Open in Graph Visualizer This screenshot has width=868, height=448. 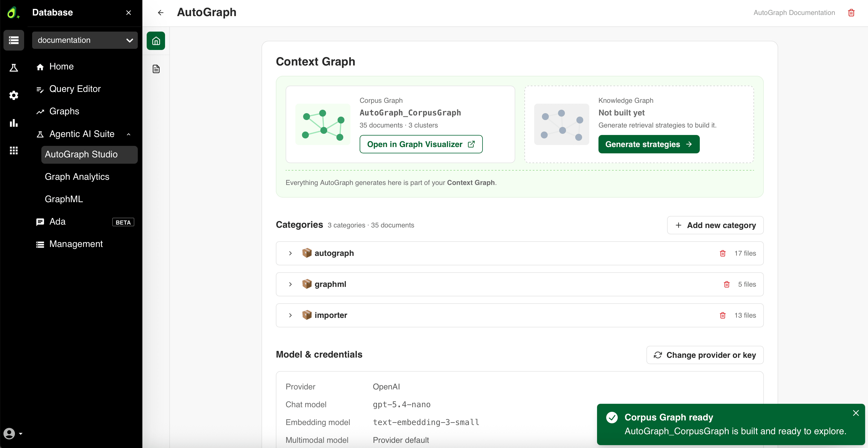(x=421, y=144)
